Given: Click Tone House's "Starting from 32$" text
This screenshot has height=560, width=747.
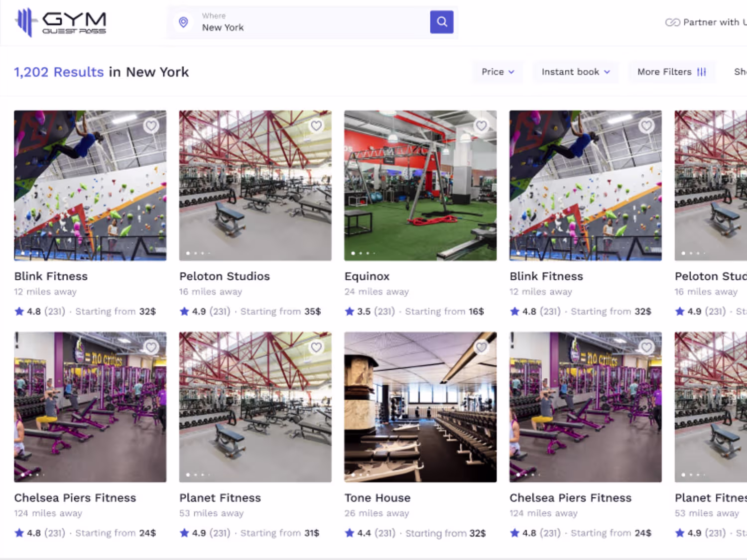Looking at the screenshot, I should click(x=445, y=533).
